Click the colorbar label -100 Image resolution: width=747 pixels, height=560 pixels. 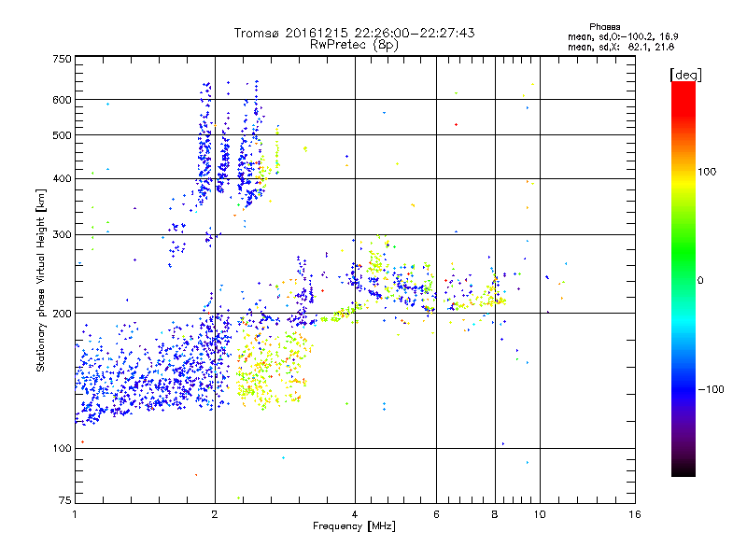[711, 389]
